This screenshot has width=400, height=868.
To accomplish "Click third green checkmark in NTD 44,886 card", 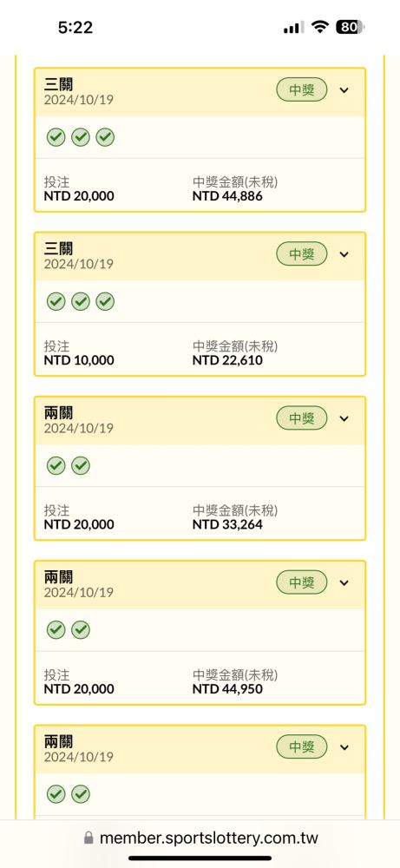I will point(105,137).
